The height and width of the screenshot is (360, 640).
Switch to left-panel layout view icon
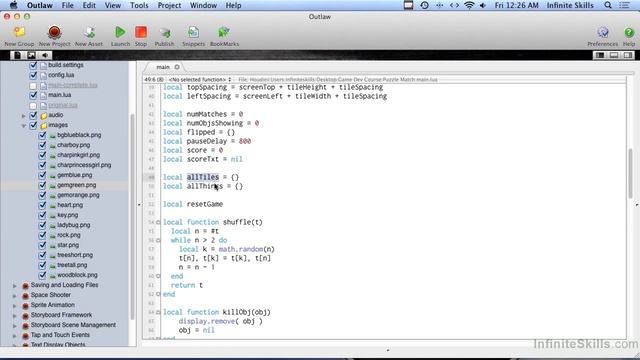(600, 55)
